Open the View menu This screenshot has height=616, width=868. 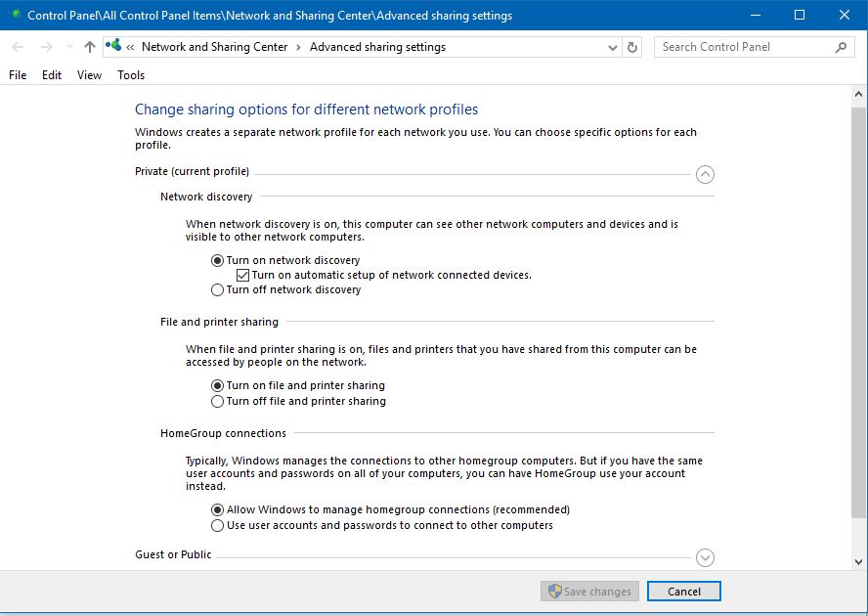89,75
